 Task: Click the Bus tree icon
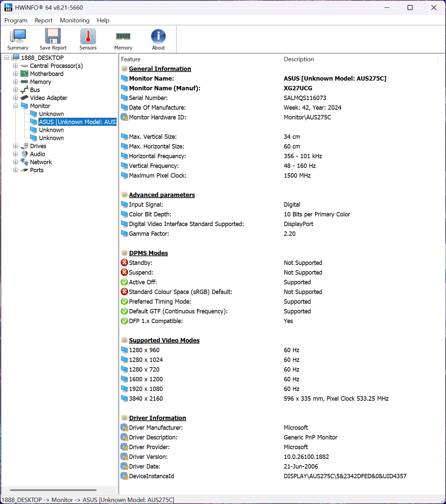click(x=24, y=90)
